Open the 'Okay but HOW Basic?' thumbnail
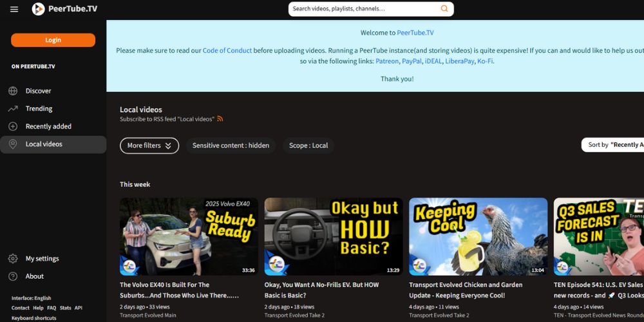 [334, 236]
